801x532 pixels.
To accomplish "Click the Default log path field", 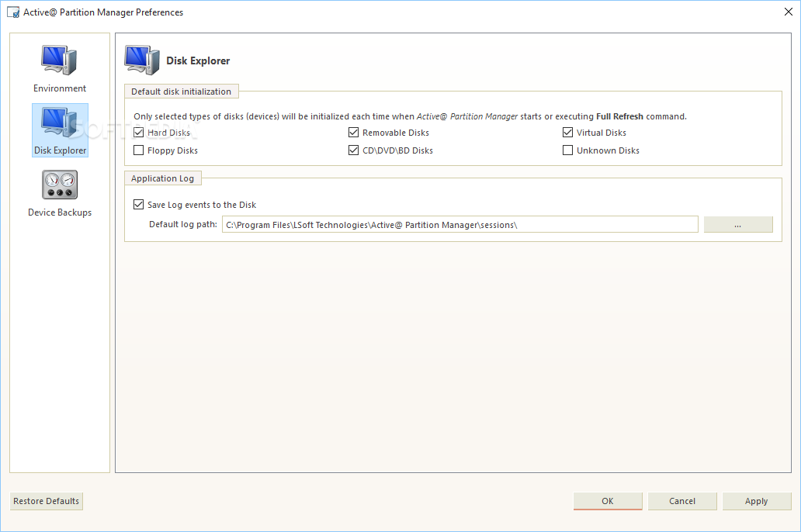I will click(x=459, y=225).
